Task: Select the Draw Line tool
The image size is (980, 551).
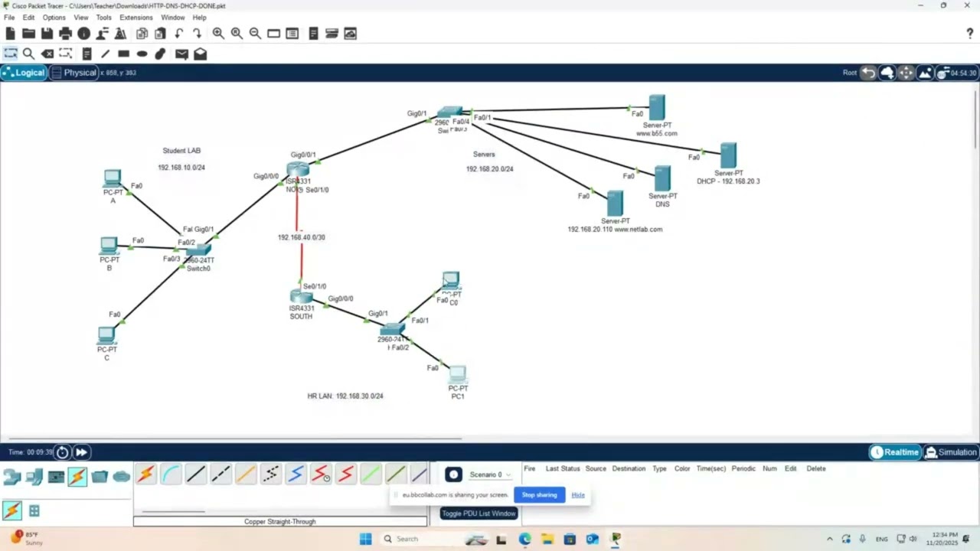Action: (105, 54)
